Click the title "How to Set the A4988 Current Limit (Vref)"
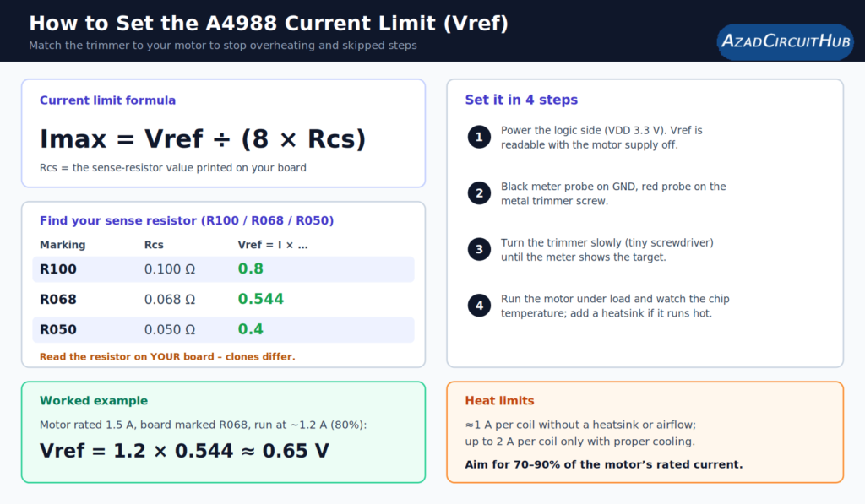The height and width of the screenshot is (504, 865). (x=269, y=23)
